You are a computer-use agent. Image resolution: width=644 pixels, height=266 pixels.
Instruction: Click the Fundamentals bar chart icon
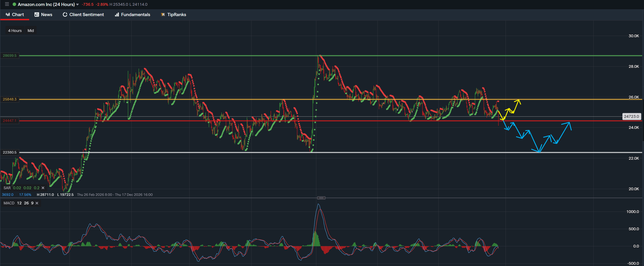pos(117,14)
